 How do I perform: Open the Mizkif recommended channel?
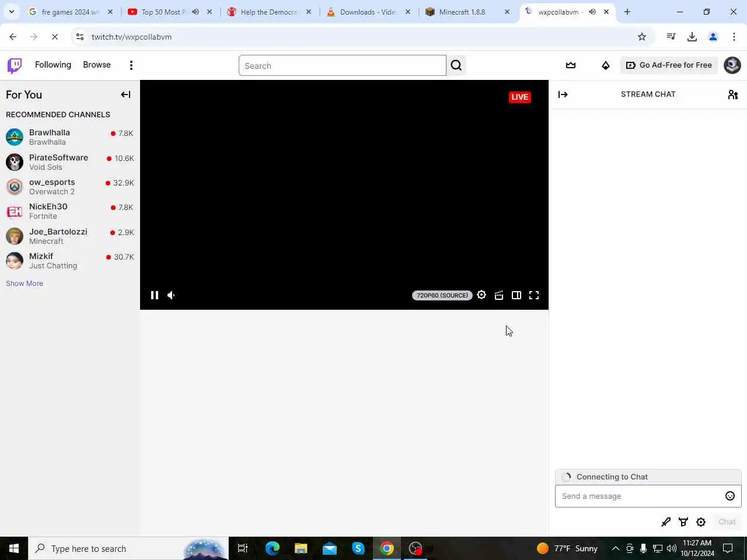point(70,261)
